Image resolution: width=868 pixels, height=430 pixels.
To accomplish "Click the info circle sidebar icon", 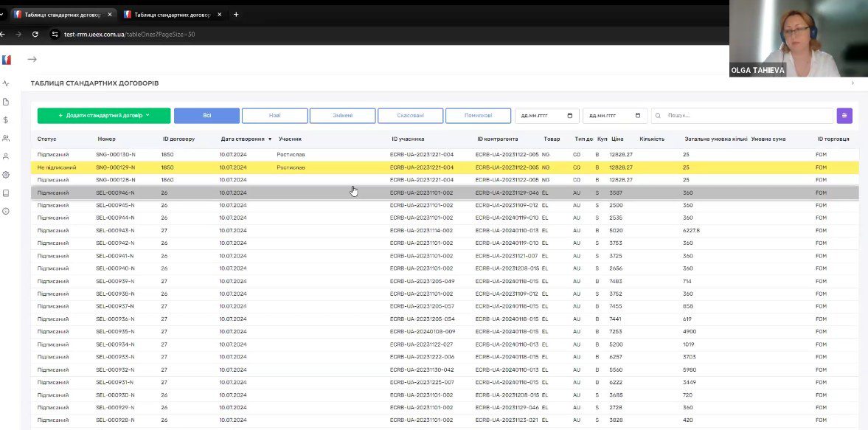I will click(x=6, y=211).
